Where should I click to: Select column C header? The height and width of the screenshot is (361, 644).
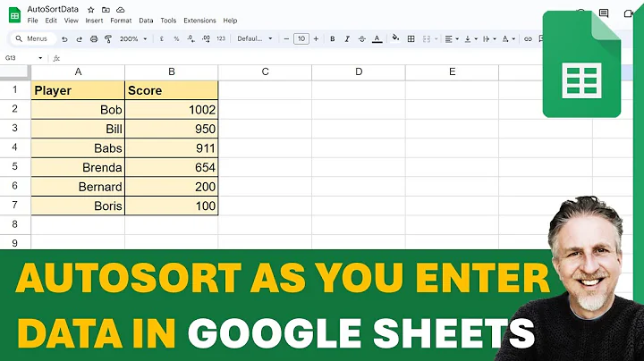pyautogui.click(x=266, y=72)
